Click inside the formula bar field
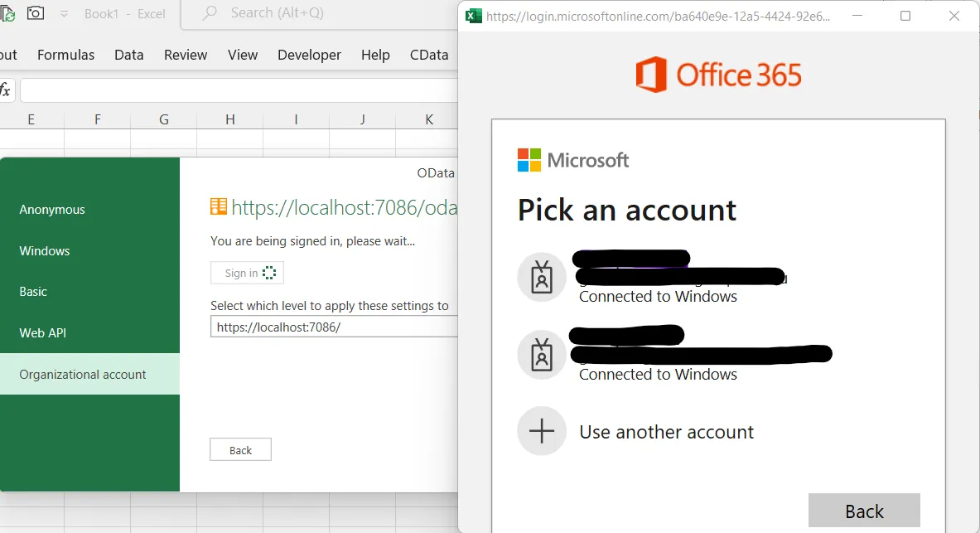The height and width of the screenshot is (533, 980). [x=239, y=90]
